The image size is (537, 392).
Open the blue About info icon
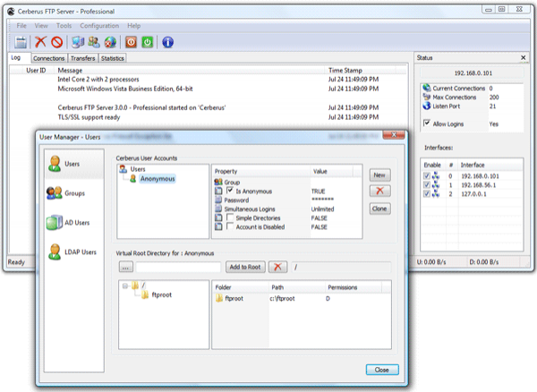167,42
